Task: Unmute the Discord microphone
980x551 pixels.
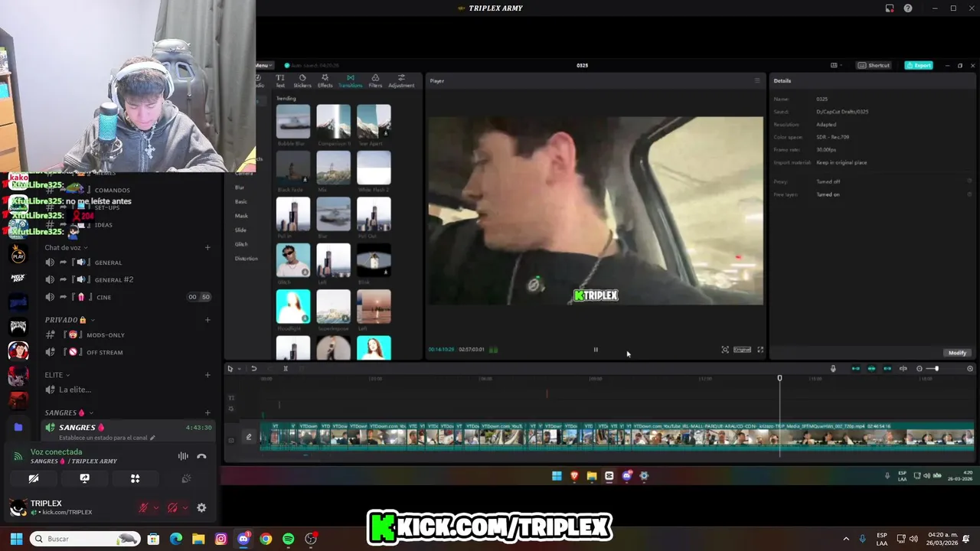Action: (143, 507)
